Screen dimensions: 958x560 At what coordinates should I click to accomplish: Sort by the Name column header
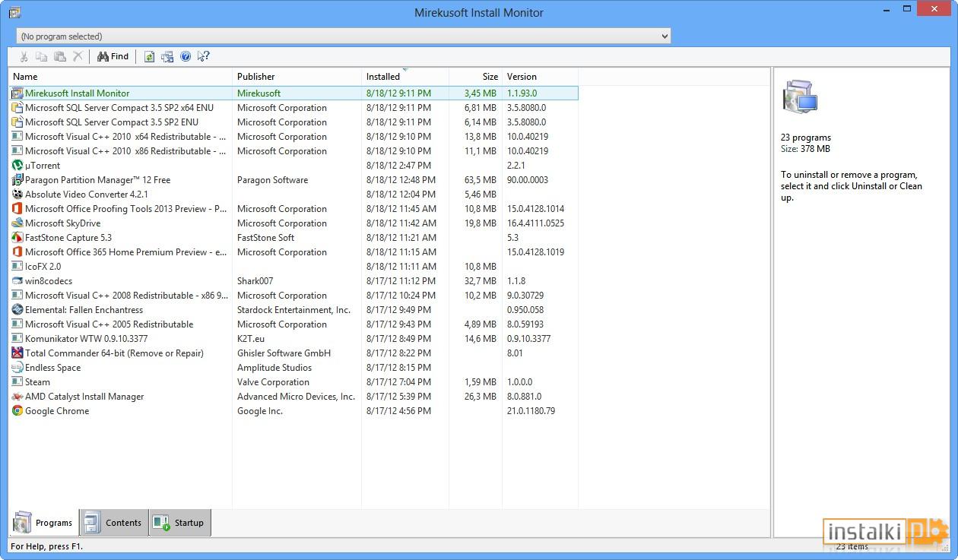(120, 76)
